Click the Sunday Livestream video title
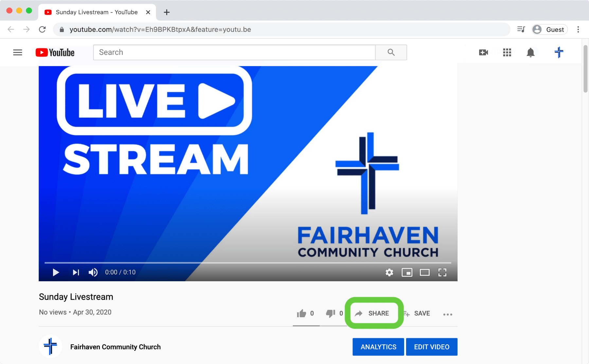The width and height of the screenshot is (589, 364). pyautogui.click(x=76, y=297)
